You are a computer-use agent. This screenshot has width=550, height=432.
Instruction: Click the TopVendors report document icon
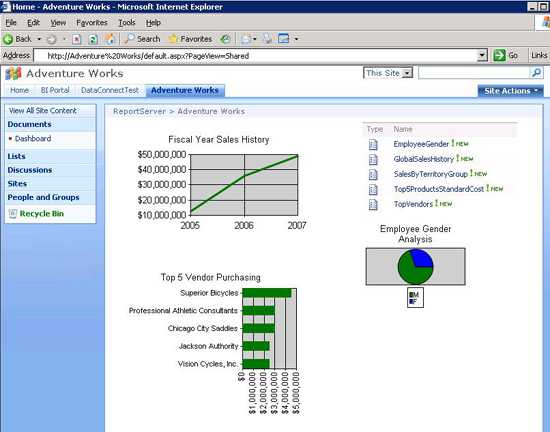click(x=373, y=204)
